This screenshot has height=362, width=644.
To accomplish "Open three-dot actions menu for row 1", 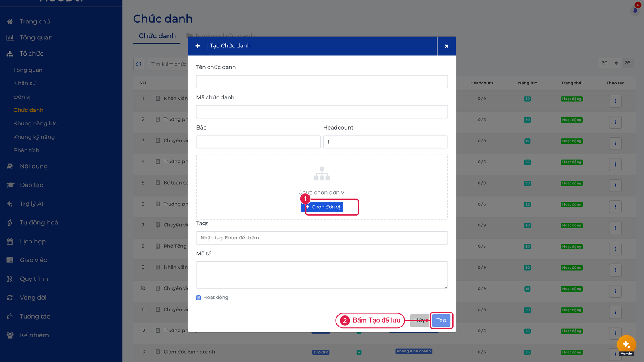I will click(615, 101).
